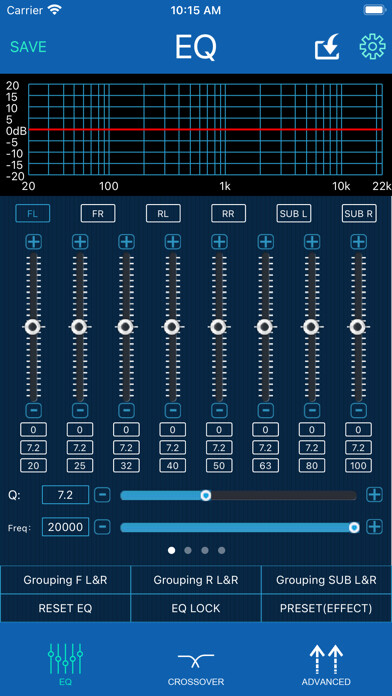Click the 100 Hz band gain slider knob

(357, 327)
